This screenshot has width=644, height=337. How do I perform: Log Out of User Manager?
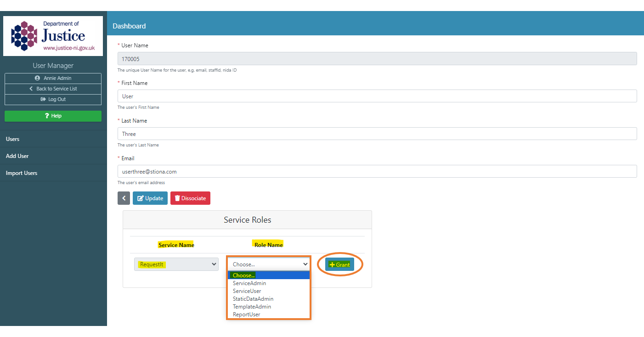click(x=53, y=99)
